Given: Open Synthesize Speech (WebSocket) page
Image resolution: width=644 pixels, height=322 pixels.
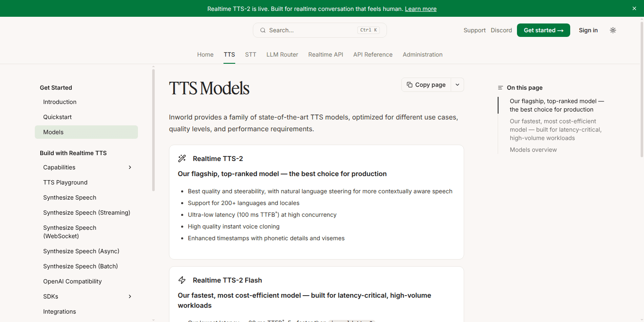Looking at the screenshot, I should 86,232.
